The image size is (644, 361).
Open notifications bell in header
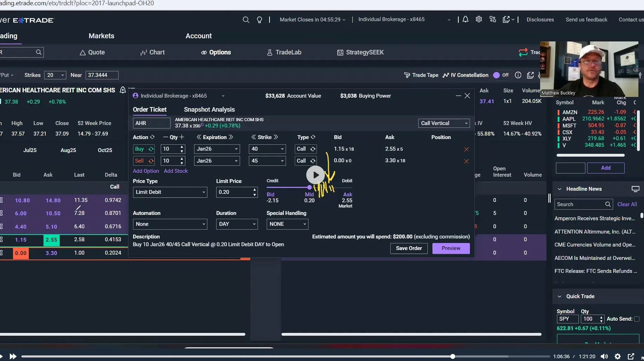click(465, 19)
